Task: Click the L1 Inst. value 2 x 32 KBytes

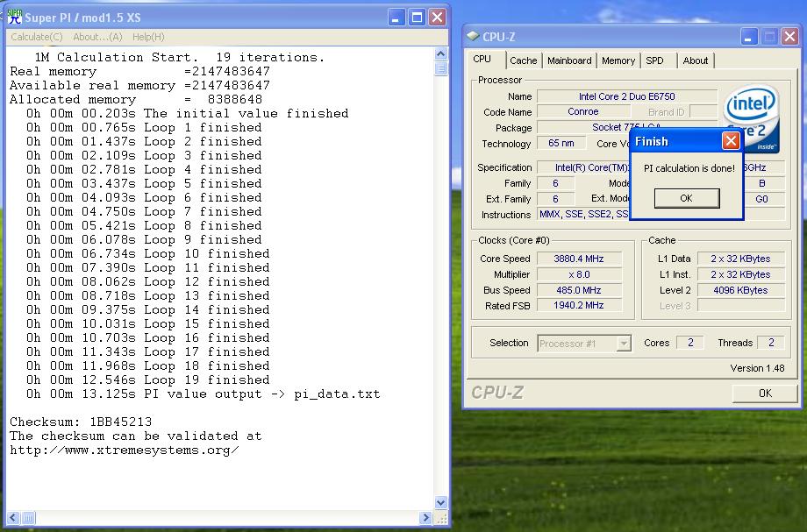Action: [x=740, y=274]
